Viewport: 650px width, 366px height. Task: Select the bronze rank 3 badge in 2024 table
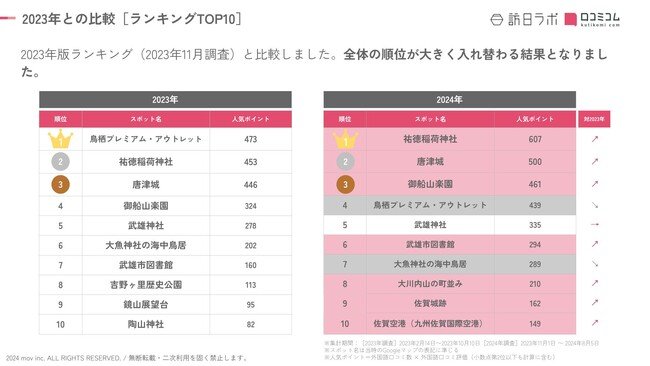tap(345, 184)
